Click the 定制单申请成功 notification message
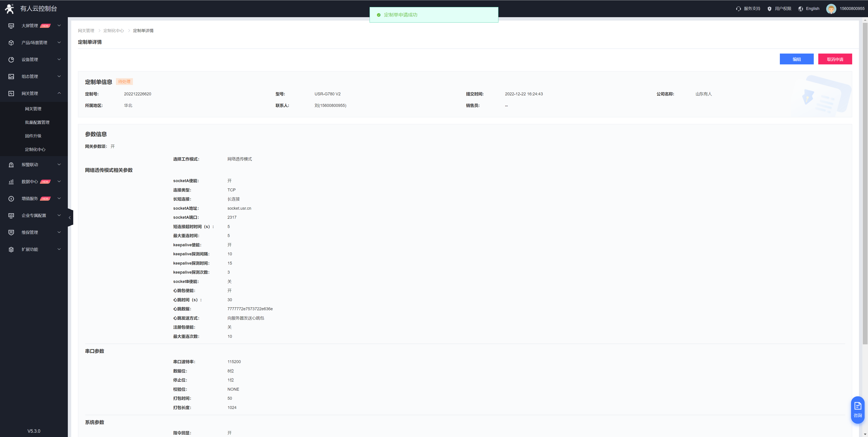 click(401, 15)
